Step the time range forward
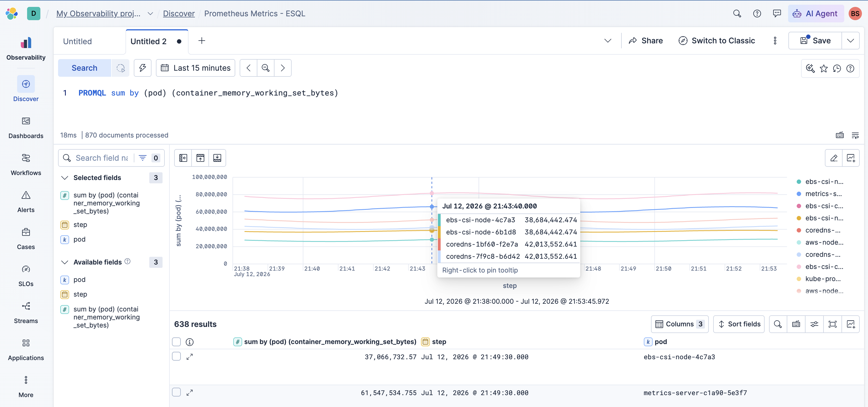 click(x=283, y=68)
